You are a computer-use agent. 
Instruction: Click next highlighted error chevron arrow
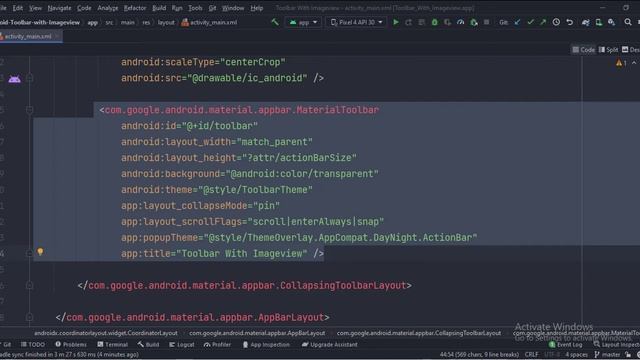pos(634,63)
